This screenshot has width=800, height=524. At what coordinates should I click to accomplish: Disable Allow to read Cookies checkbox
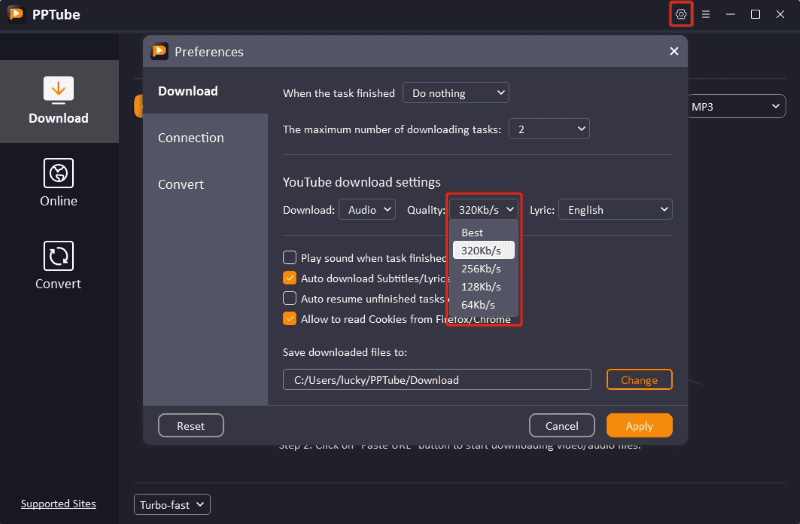pos(290,319)
